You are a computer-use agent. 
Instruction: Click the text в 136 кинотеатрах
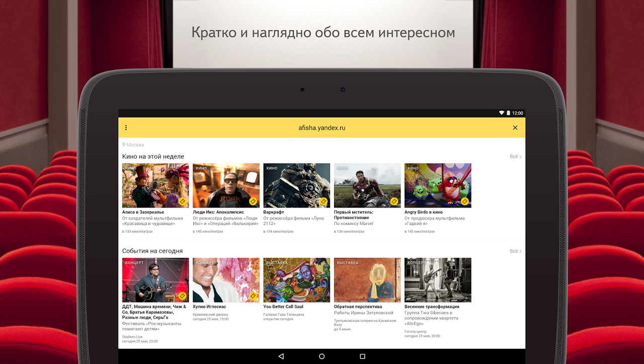click(x=349, y=232)
